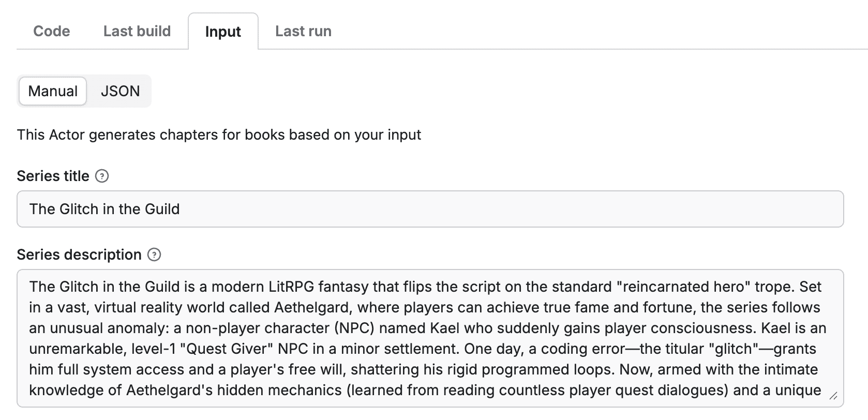Click the Series description label
This screenshot has height=420, width=868.
[x=79, y=255]
